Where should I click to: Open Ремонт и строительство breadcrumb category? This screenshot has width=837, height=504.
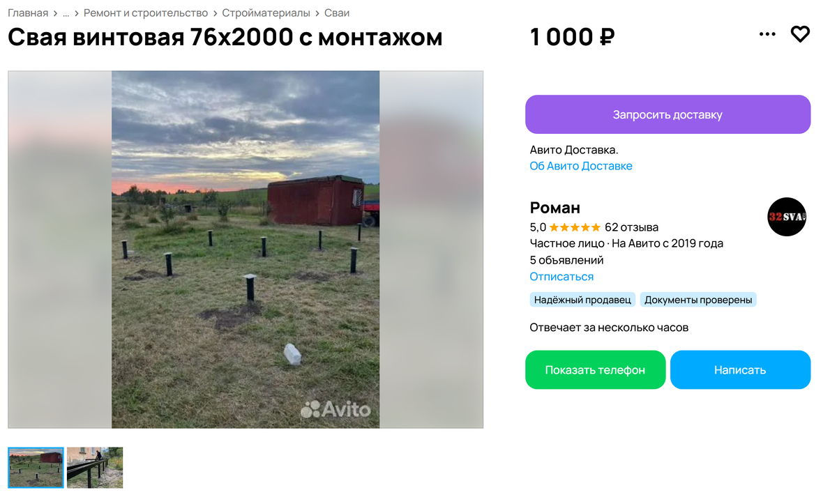(x=146, y=13)
